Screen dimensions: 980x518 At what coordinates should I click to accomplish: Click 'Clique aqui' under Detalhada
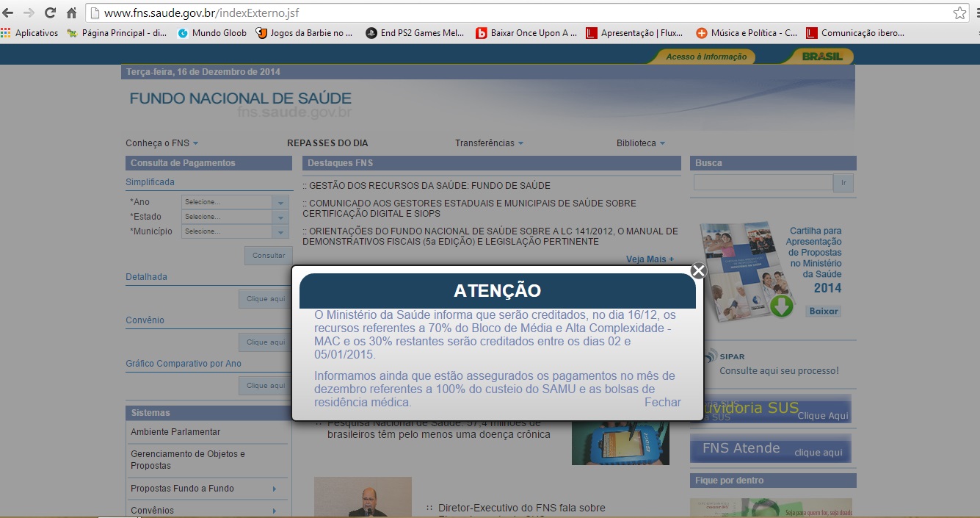coord(266,299)
